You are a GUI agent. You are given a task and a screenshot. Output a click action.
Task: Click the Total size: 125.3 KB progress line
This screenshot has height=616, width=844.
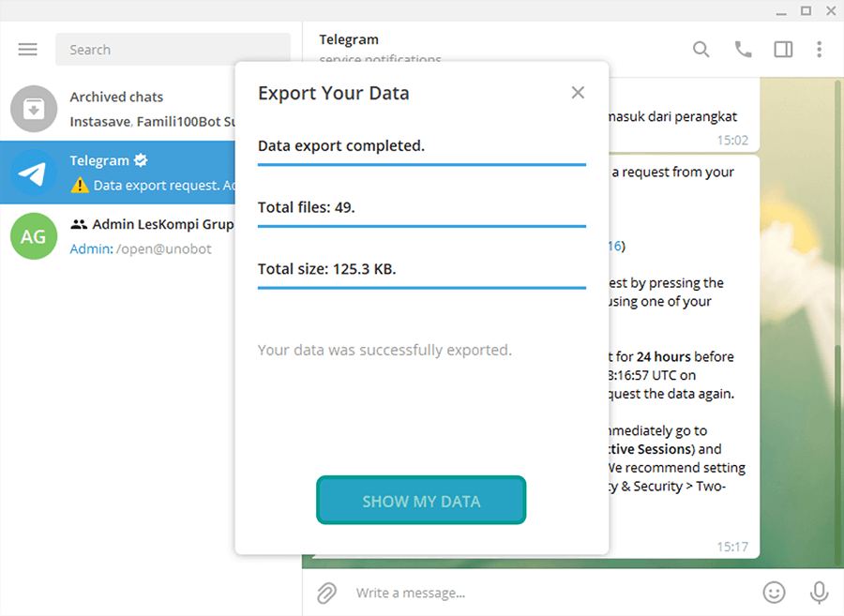421,288
